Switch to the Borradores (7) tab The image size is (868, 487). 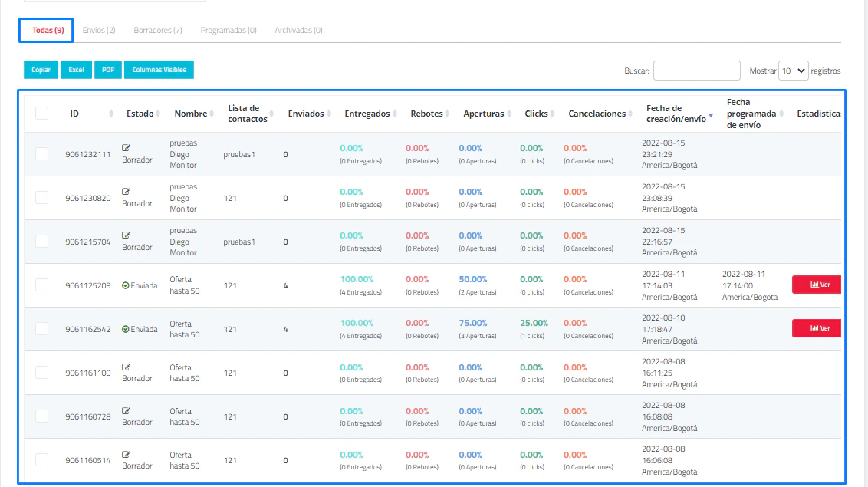158,30
